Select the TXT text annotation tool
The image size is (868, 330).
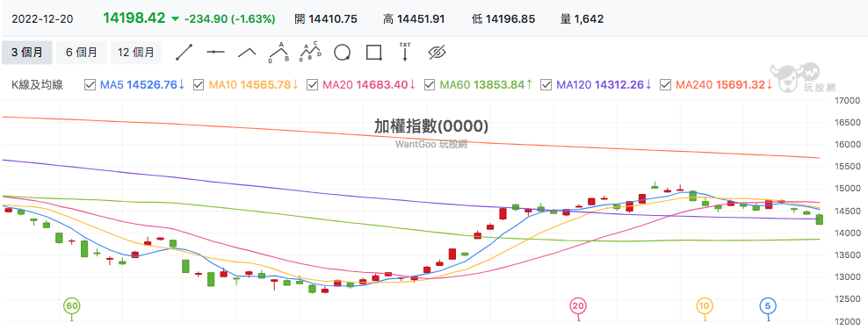[405, 52]
